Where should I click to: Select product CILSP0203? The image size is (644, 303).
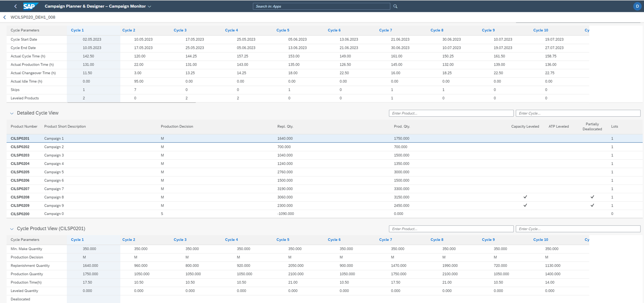coord(20,155)
